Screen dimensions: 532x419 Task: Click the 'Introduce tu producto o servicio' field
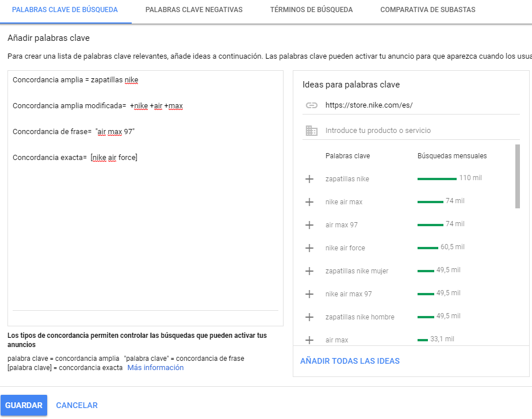[422, 131]
